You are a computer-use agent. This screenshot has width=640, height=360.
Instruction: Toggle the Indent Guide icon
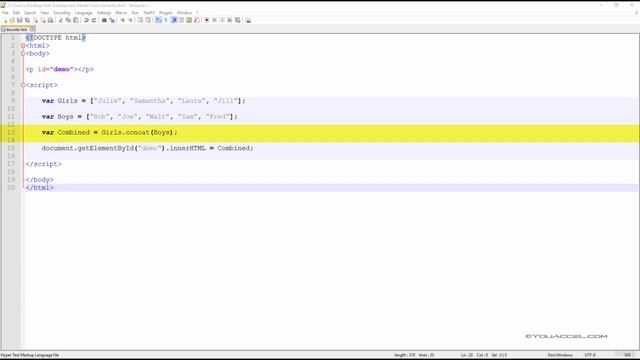tap(173, 20)
